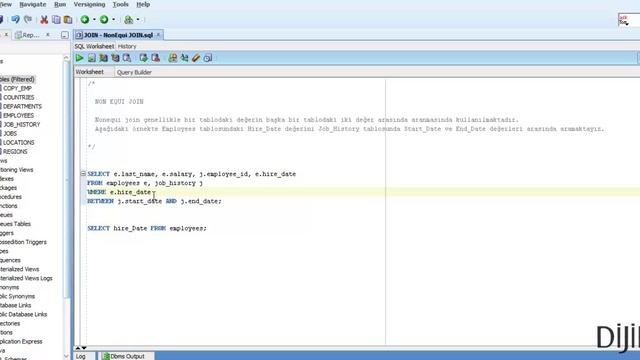Open the Run menu

click(x=60, y=4)
